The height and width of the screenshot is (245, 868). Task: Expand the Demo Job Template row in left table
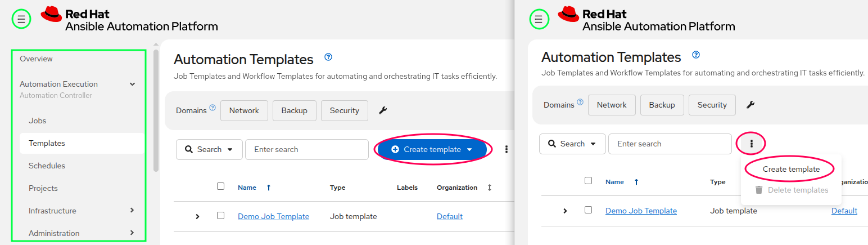point(197,216)
